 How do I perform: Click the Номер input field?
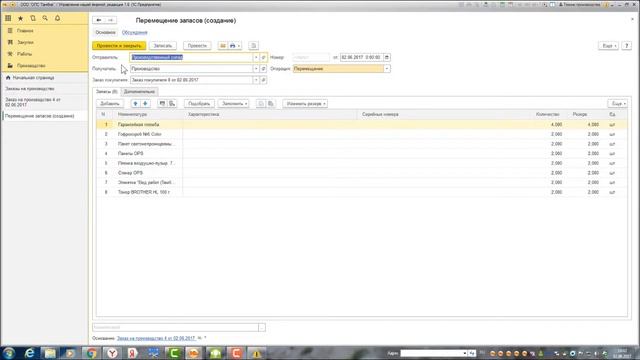[311, 58]
